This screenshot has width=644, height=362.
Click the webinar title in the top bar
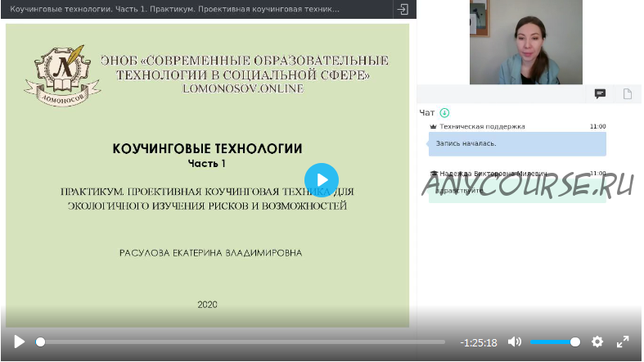click(174, 9)
